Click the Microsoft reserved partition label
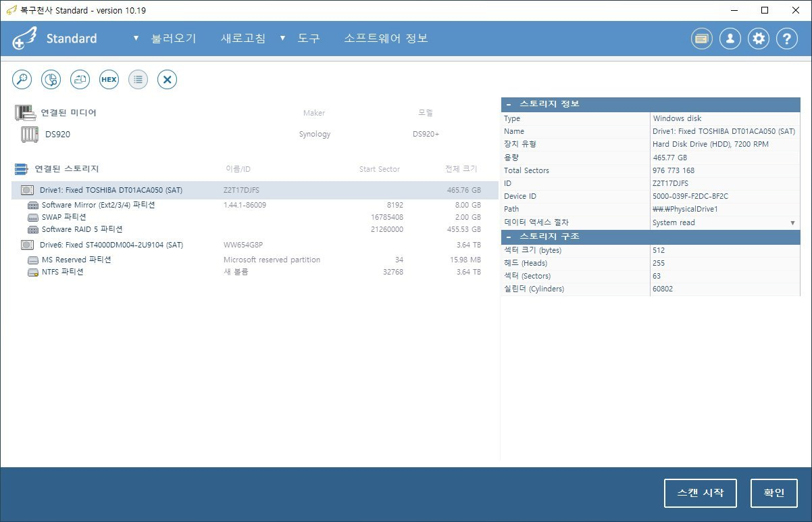Screen dimensions: 812x522 (x=272, y=260)
